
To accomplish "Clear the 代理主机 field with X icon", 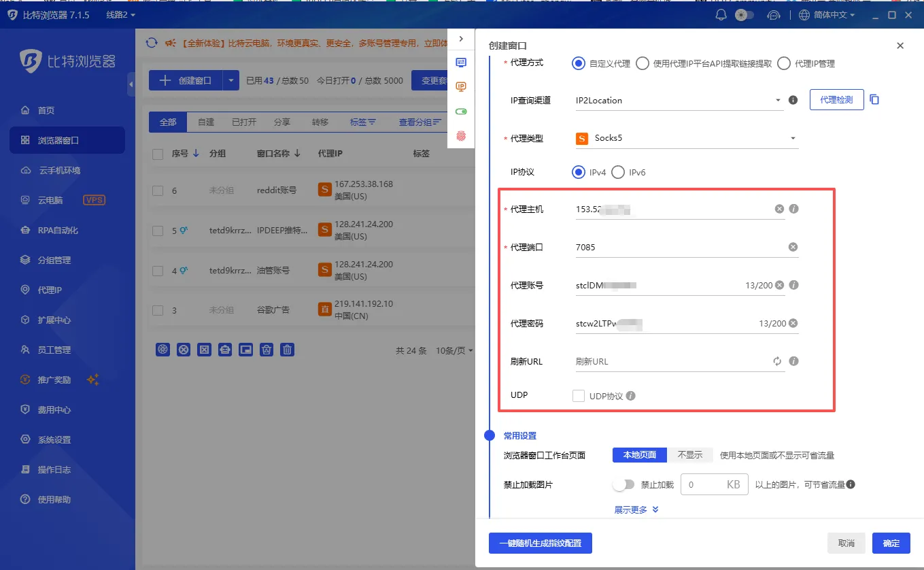I will 779,209.
